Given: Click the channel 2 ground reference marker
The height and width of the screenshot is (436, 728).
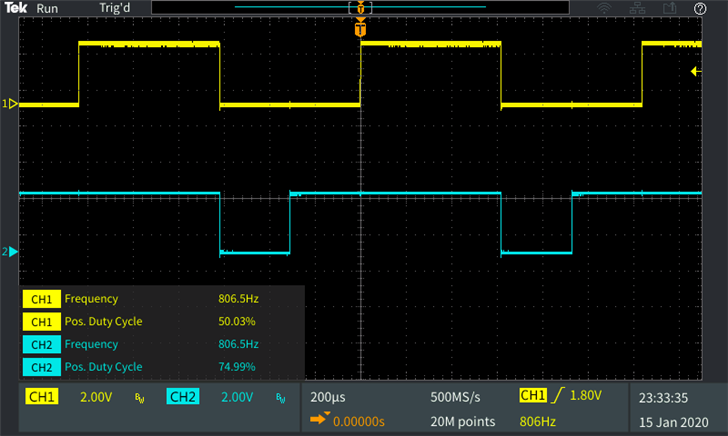Looking at the screenshot, I should click(x=11, y=252).
